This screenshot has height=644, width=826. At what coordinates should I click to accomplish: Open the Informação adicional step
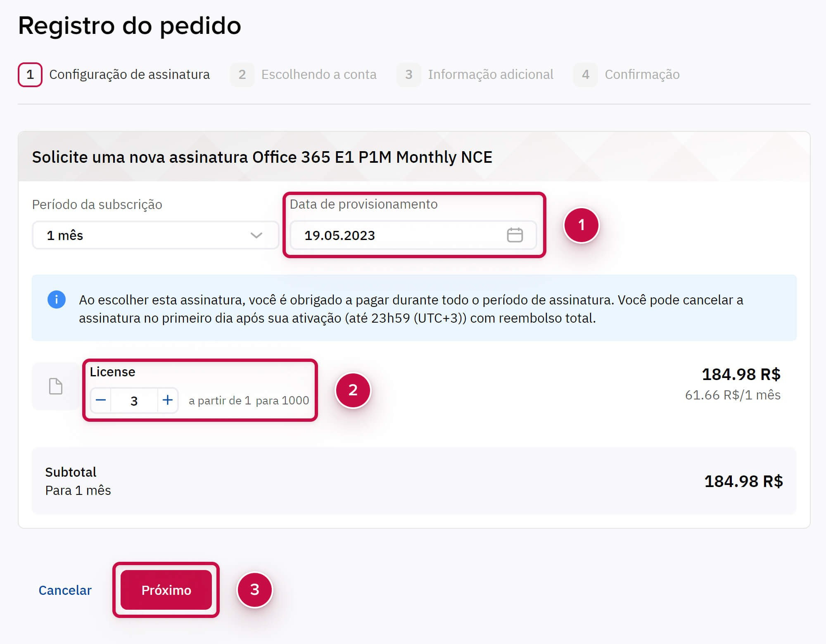[x=490, y=74]
